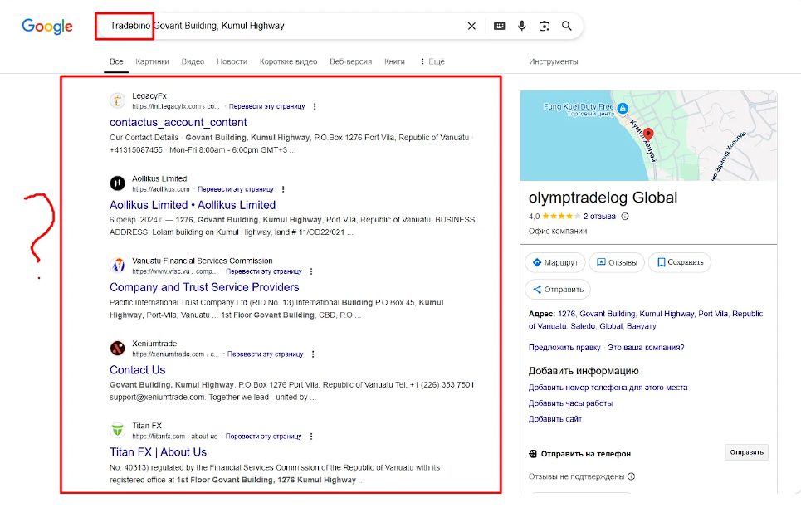Switch to the Видео tab
The image size is (801, 532).
pyautogui.click(x=193, y=61)
